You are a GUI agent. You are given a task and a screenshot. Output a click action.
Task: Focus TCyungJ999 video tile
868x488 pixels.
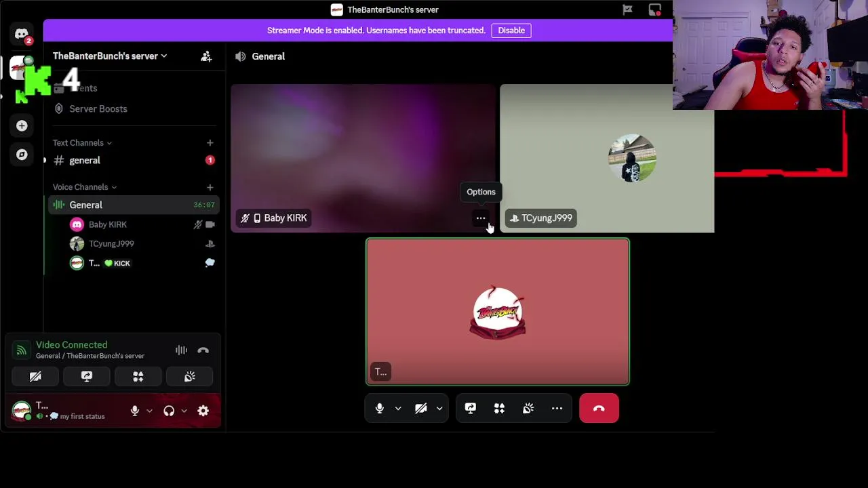point(607,158)
